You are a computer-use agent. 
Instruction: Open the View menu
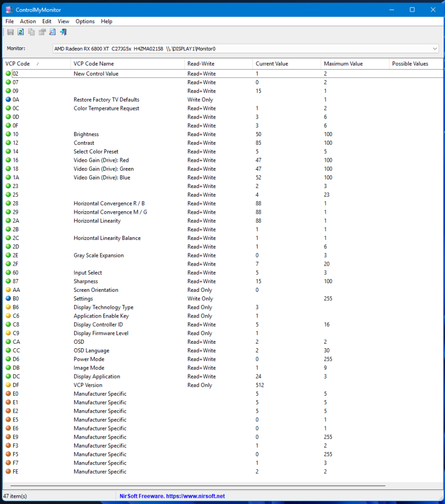tap(63, 21)
